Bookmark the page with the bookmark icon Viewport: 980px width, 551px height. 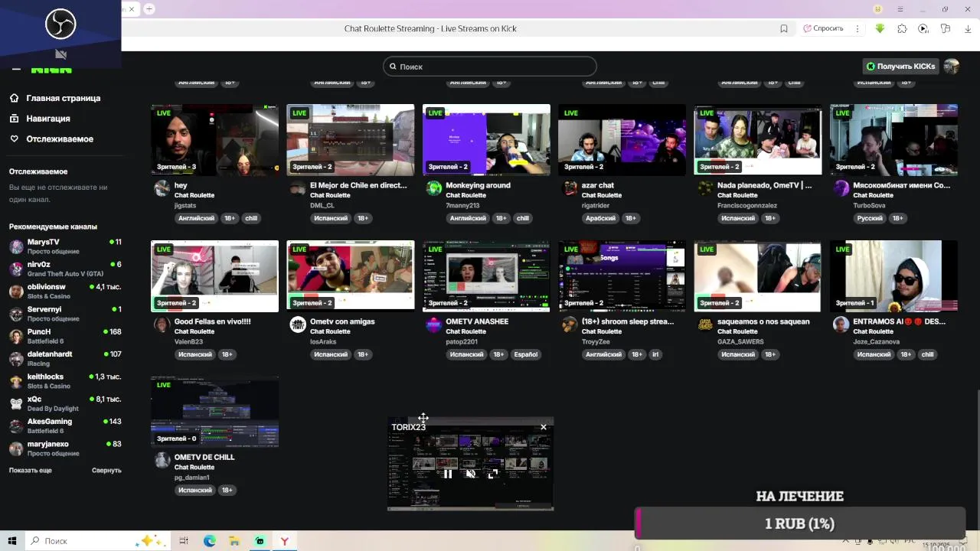coord(784,28)
